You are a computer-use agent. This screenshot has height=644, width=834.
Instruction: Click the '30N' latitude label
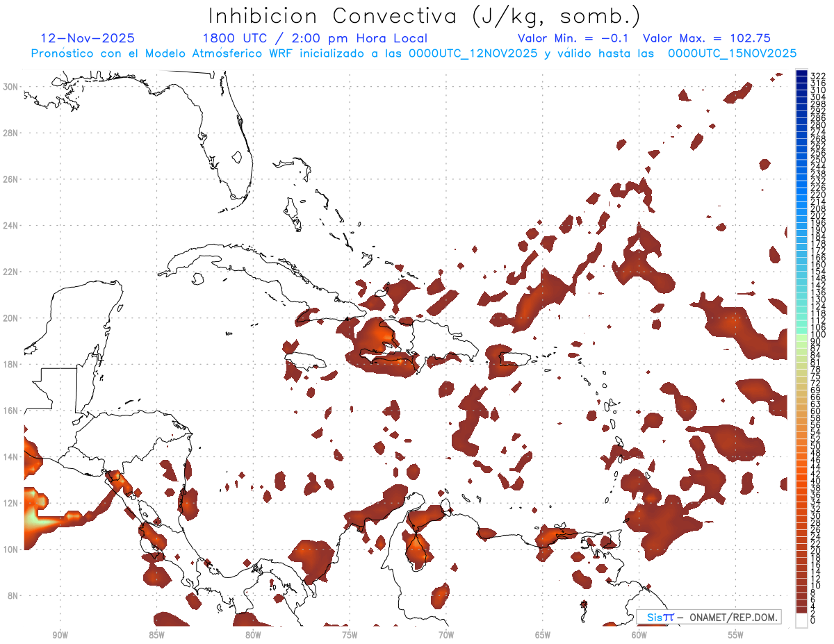click(11, 86)
